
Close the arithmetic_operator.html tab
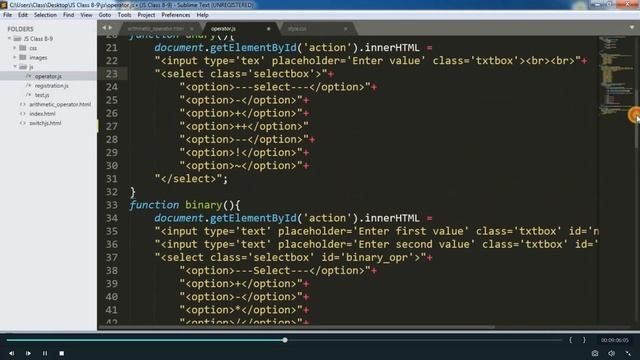192,29
